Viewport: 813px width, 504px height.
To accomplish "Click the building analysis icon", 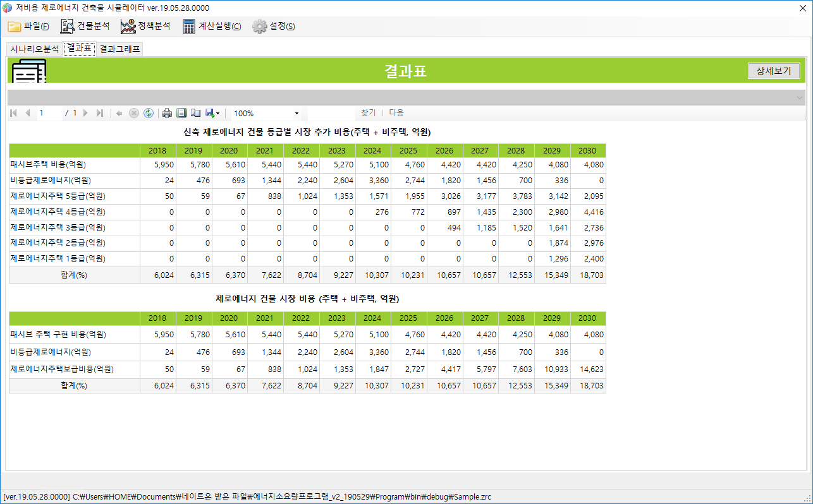I will [x=67, y=27].
